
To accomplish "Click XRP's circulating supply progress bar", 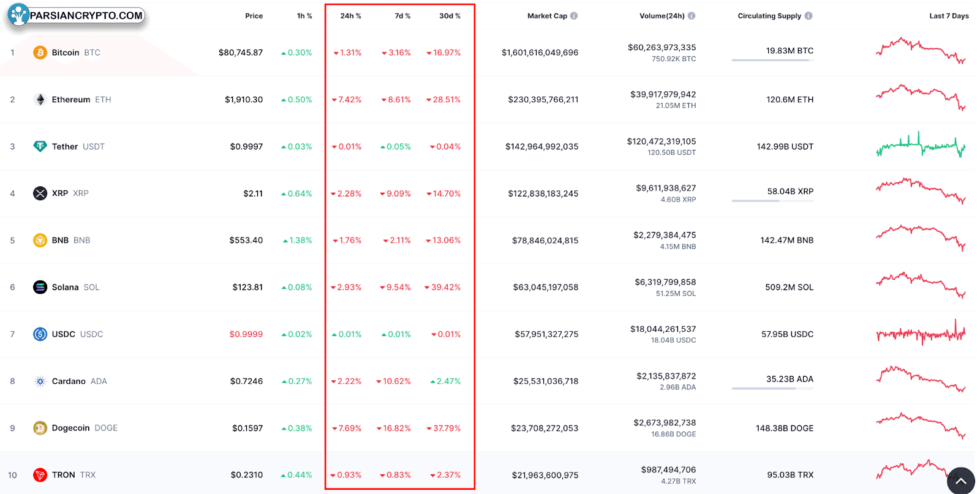I will [x=772, y=201].
